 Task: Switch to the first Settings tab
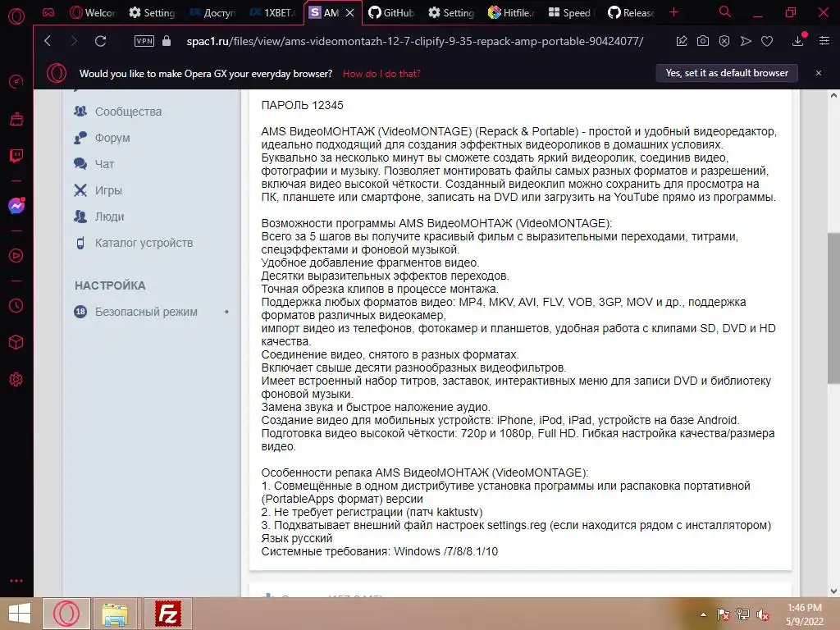pos(152,13)
